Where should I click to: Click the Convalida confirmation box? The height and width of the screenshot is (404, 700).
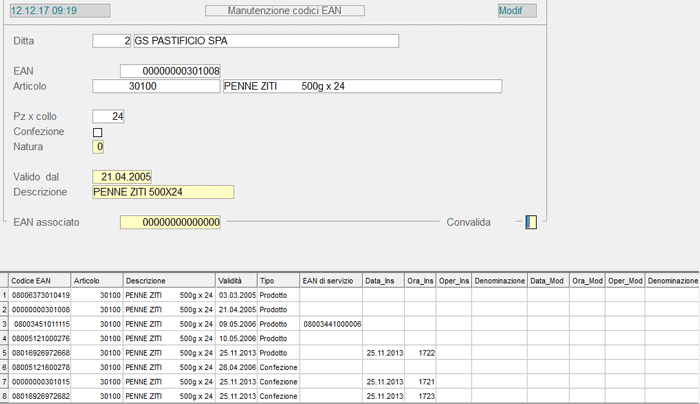coord(530,222)
